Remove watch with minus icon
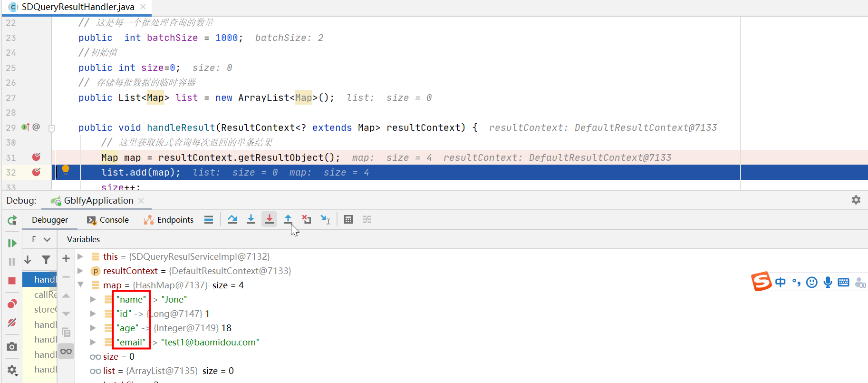Viewport: 868px width, 383px height. pyautogui.click(x=66, y=277)
